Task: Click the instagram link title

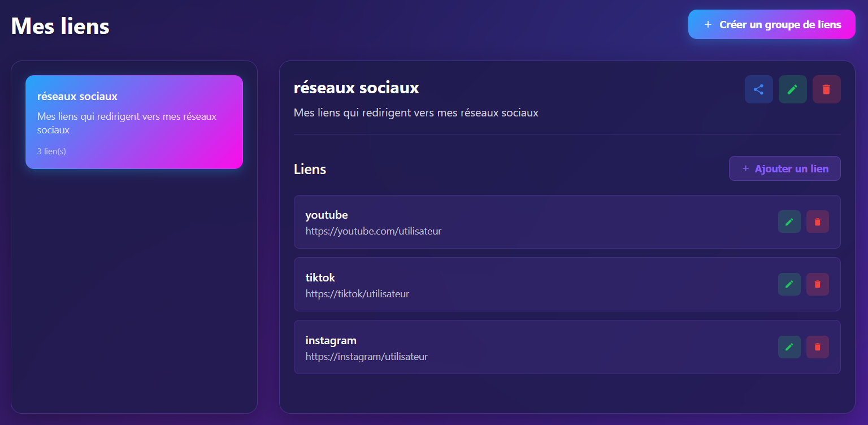Action: [331, 341]
